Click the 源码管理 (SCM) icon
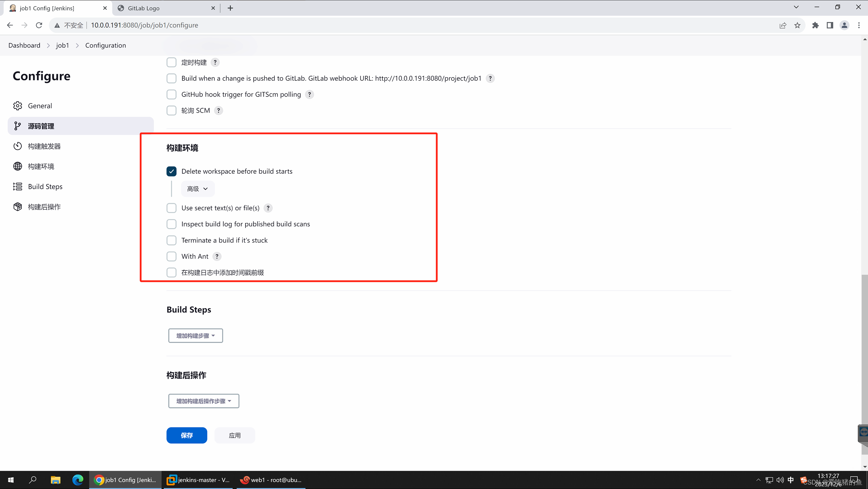This screenshot has height=489, width=868. 17,126
